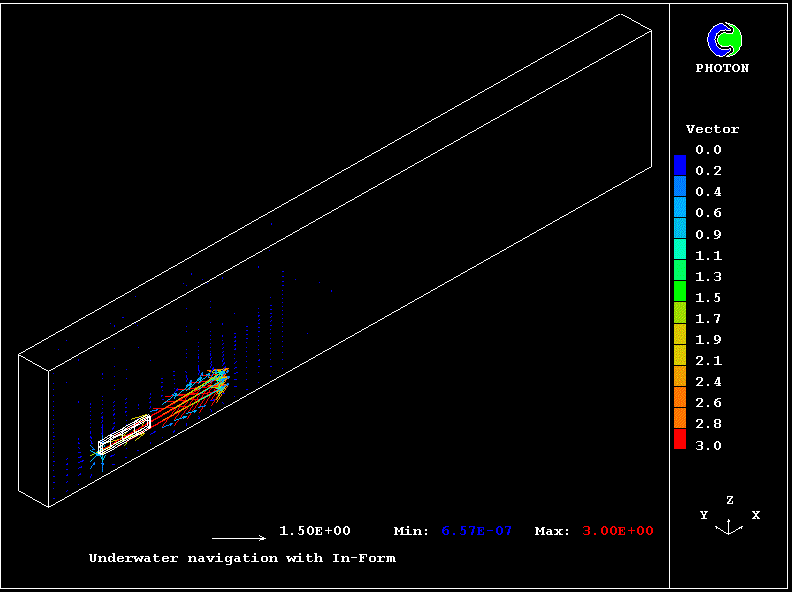792x592 pixels.
Task: Click the red Max value 3.00E+00
Action: pyautogui.click(x=618, y=531)
